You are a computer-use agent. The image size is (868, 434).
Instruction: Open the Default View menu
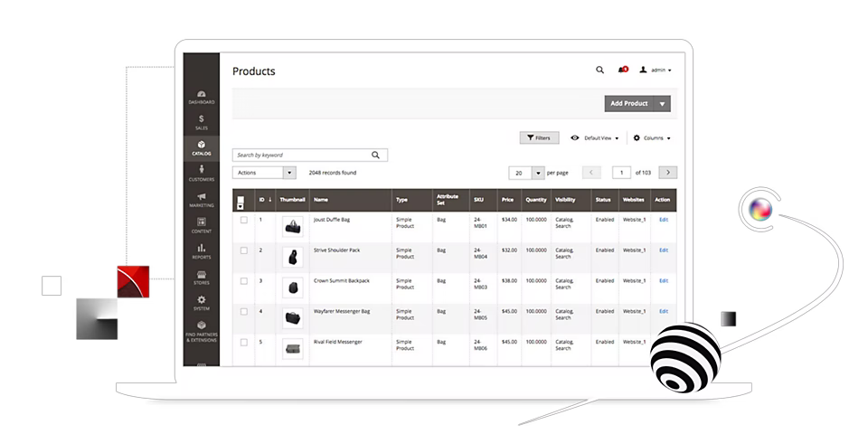(x=596, y=138)
